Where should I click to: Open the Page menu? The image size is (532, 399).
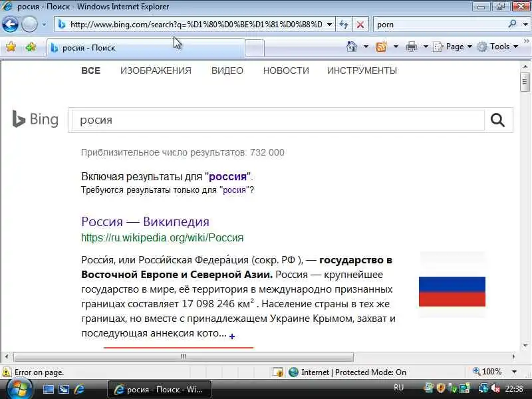pos(453,47)
